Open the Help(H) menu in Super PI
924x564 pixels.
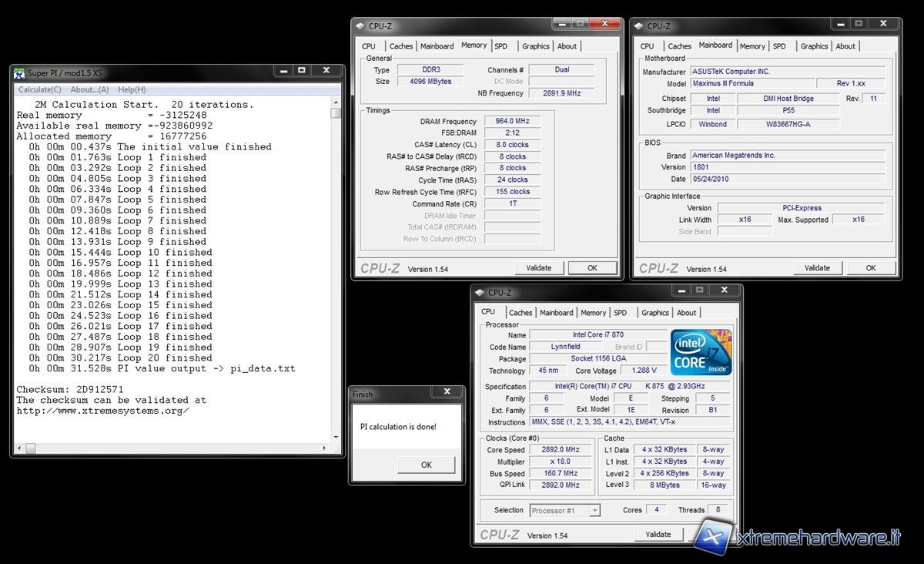point(132,89)
